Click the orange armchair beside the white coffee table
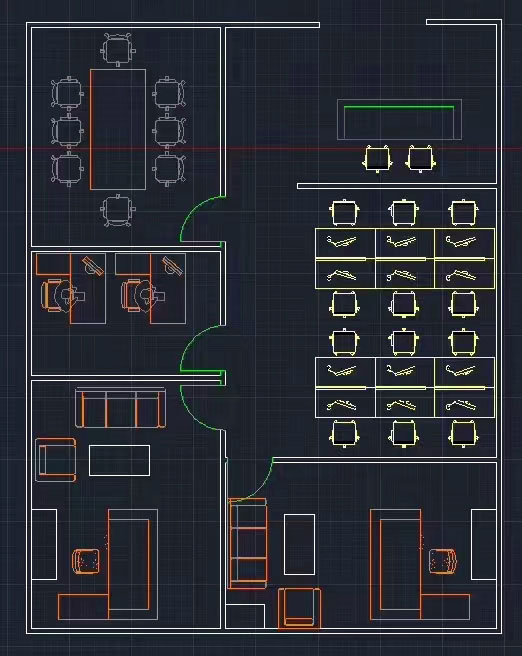This screenshot has width=522, height=656. tap(56, 460)
